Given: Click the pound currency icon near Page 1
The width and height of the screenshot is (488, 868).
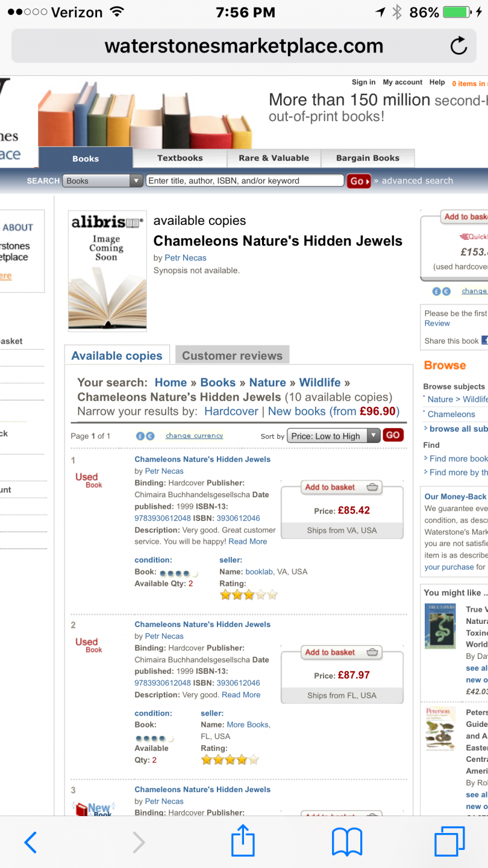Looking at the screenshot, I should (x=140, y=436).
